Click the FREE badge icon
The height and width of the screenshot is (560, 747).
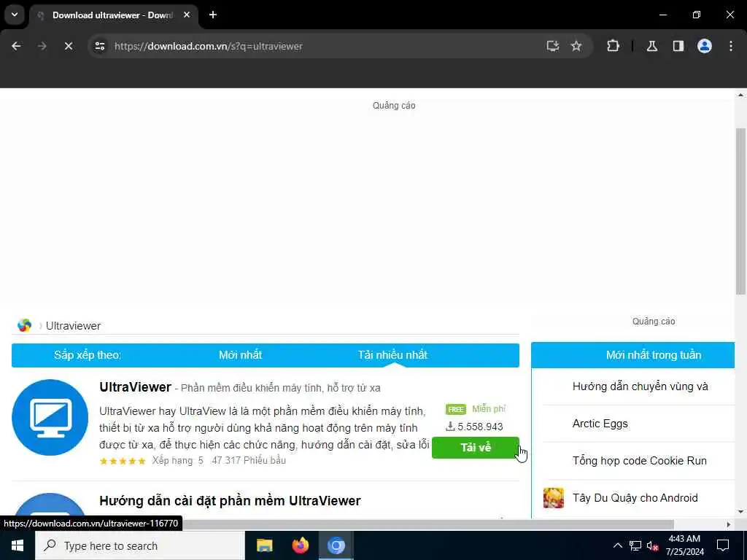tap(455, 410)
